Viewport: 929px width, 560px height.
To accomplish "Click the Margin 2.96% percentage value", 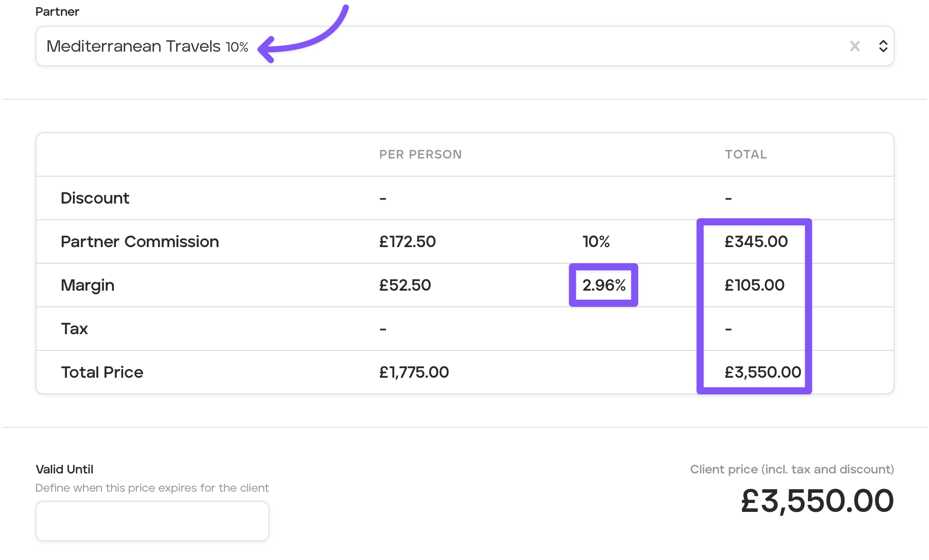I will pyautogui.click(x=604, y=285).
